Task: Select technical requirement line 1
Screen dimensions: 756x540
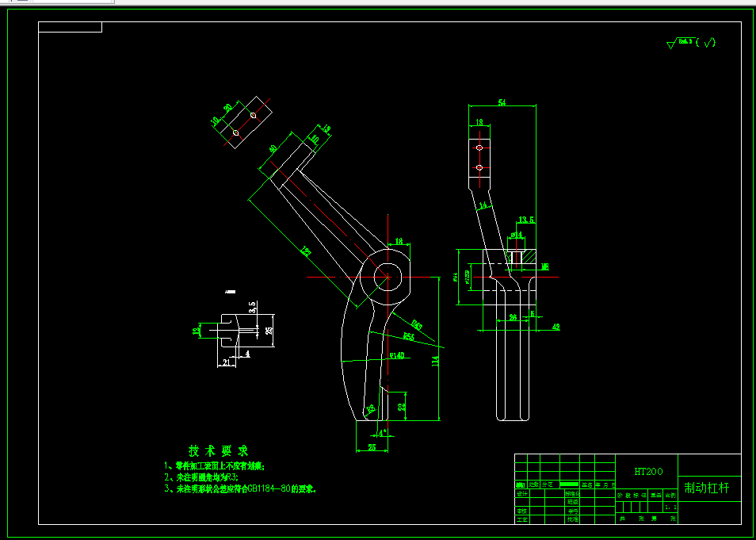Action: [215, 466]
